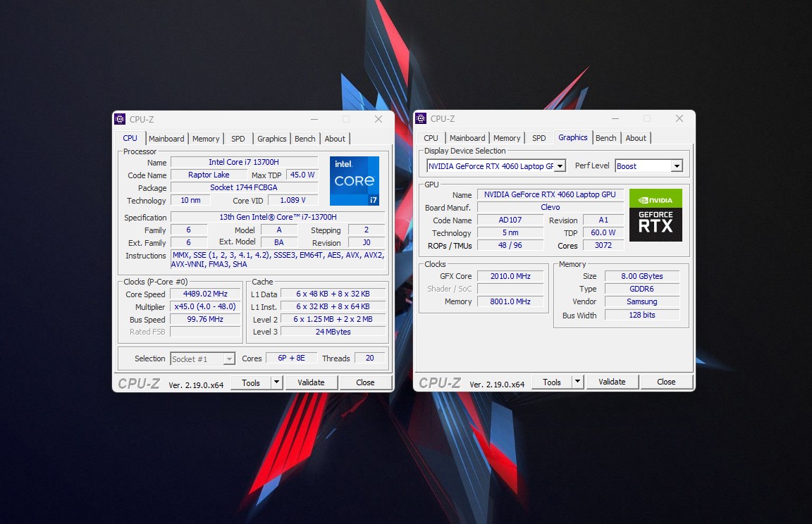This screenshot has height=524, width=812.
Task: Click the CPU-Z app icon in right window title bar
Action: pyautogui.click(x=421, y=118)
